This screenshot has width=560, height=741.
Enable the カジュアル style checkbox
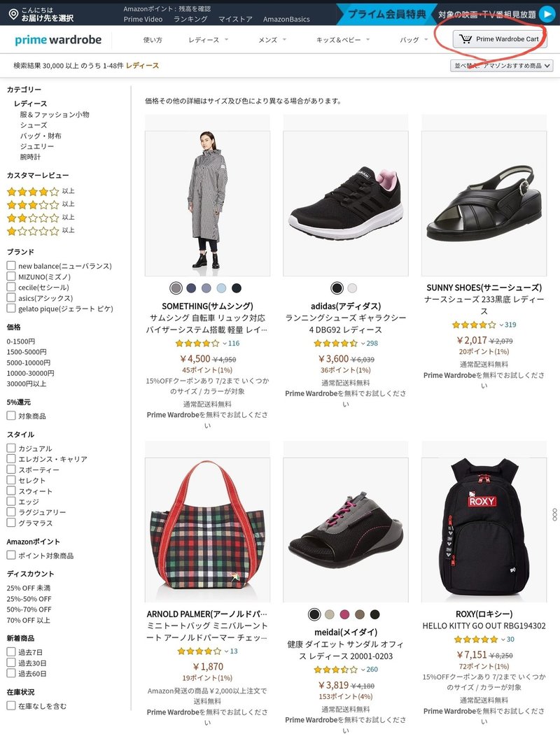click(11, 448)
